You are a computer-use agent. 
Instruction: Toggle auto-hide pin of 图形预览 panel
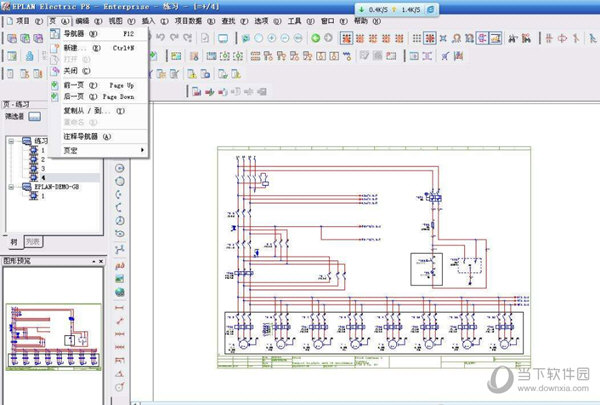tap(94, 261)
